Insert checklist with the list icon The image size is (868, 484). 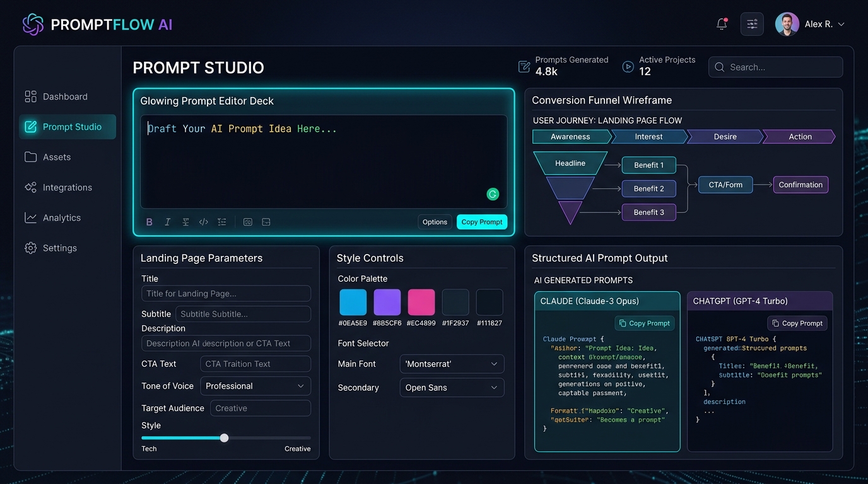[221, 222]
